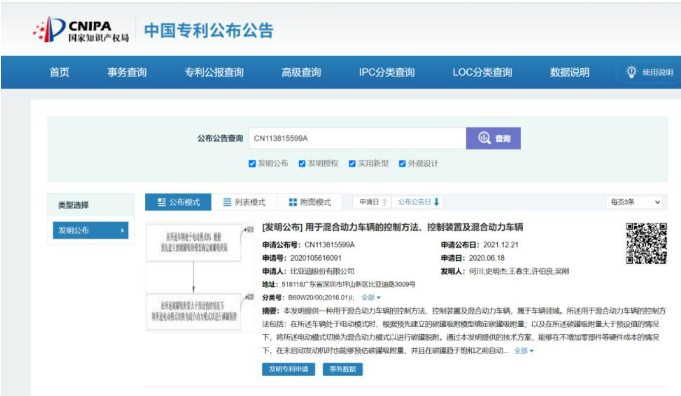Image resolution: width=681 pixels, height=396 pixels.
Task: Click the 申请公布号 value CN113815599A
Action: [x=330, y=245]
